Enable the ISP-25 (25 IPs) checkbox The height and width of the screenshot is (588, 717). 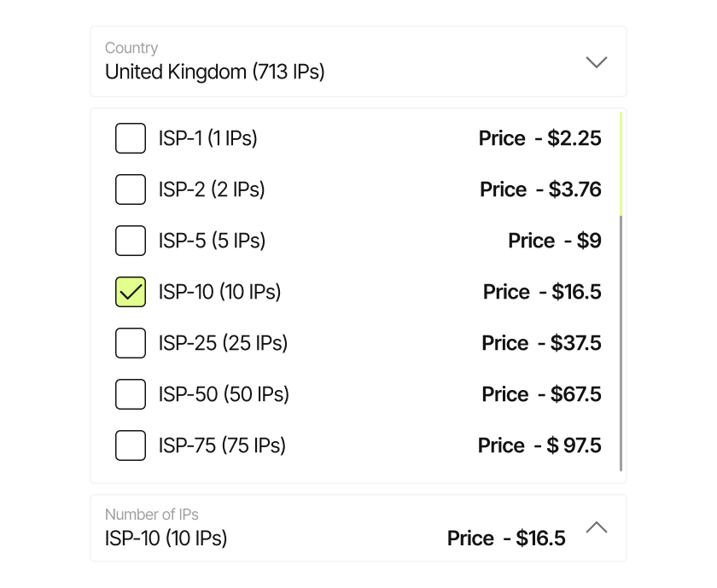pyautogui.click(x=131, y=343)
